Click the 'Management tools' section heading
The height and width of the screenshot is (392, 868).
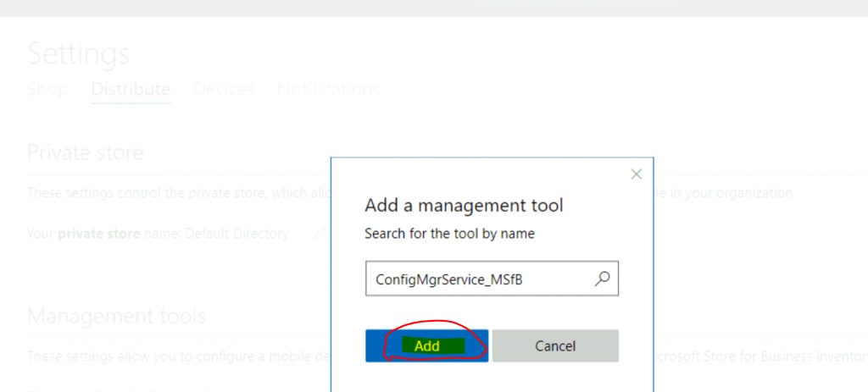click(116, 317)
